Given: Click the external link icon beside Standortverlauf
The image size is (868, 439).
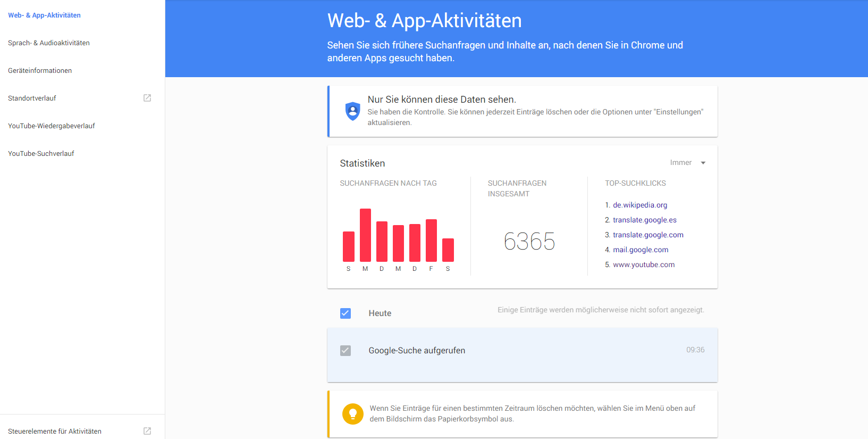Looking at the screenshot, I should pyautogui.click(x=147, y=98).
